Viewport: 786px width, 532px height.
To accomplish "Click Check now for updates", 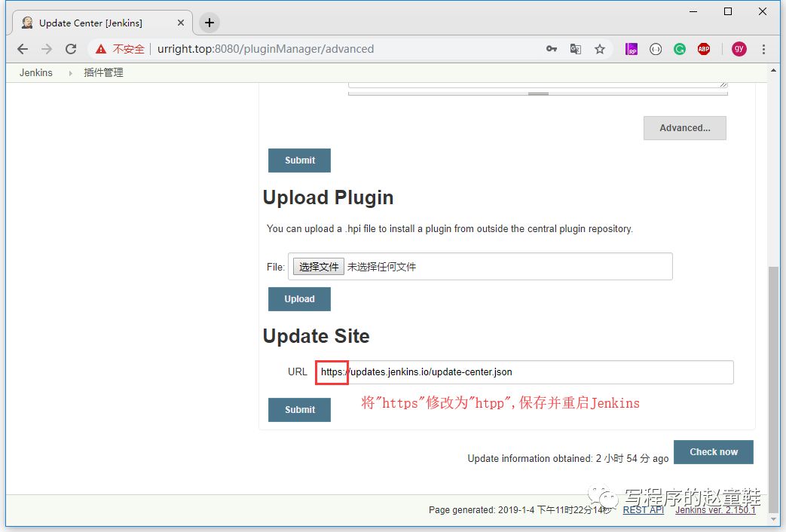I will (x=714, y=452).
